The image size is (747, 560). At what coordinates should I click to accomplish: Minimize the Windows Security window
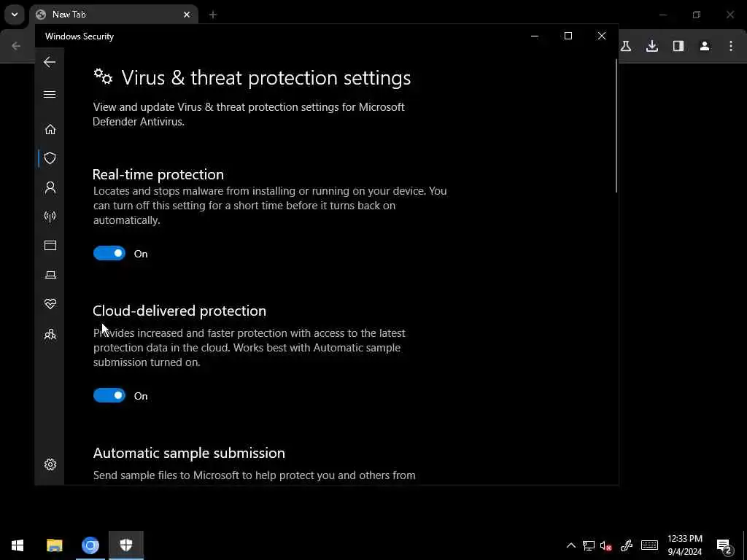pos(535,36)
